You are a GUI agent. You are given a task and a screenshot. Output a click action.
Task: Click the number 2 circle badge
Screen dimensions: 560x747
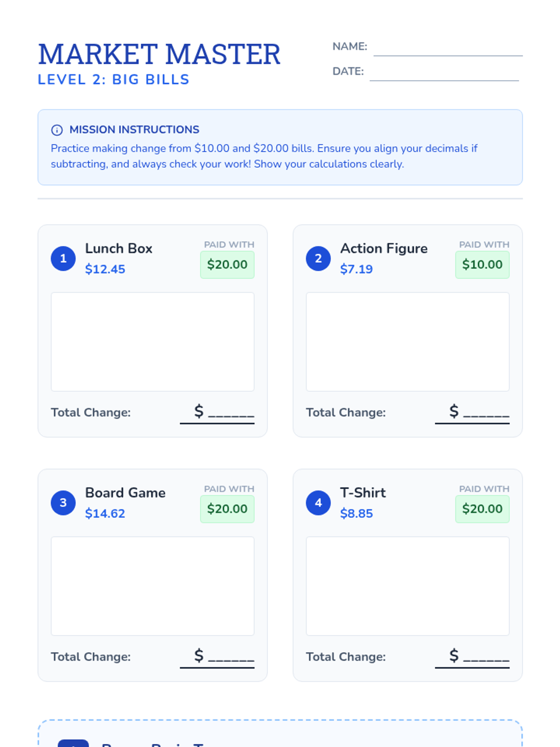[x=318, y=258]
